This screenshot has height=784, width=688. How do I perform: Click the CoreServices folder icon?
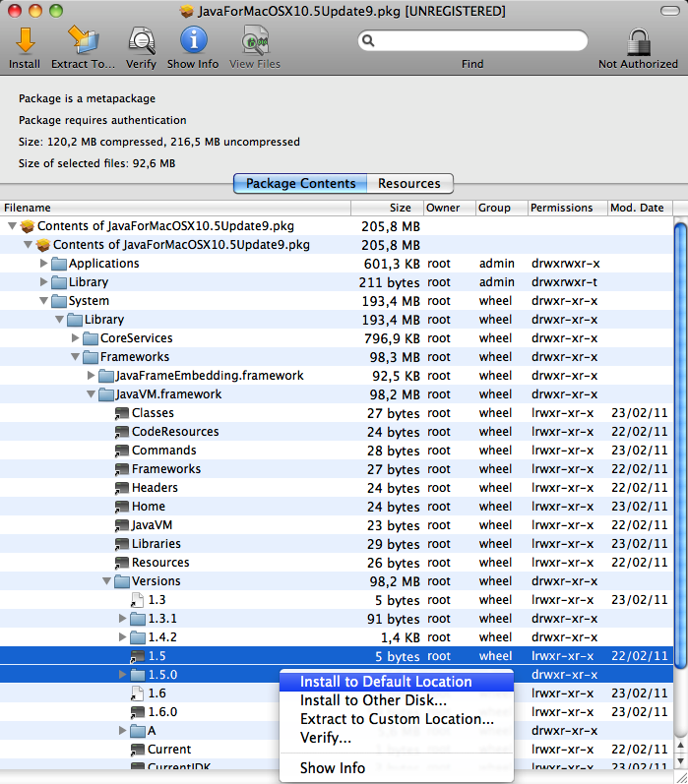91,338
